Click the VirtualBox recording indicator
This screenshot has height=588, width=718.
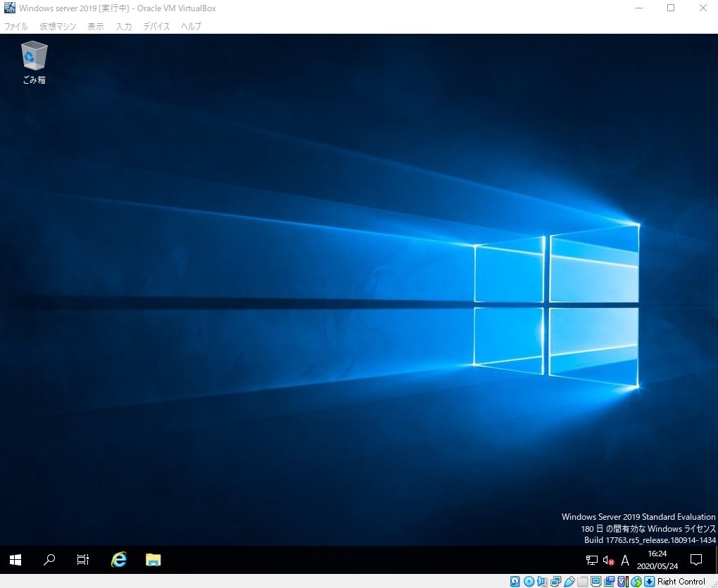[609, 582]
